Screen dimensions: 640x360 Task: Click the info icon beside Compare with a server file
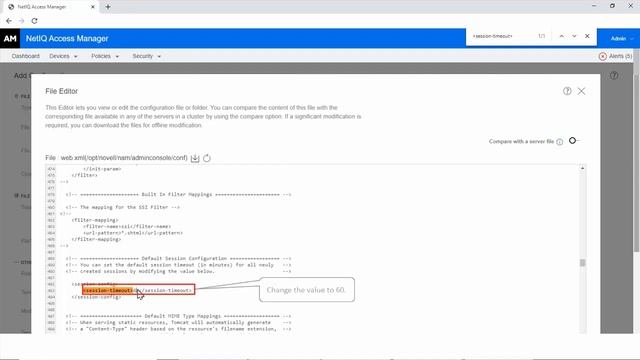coord(560,142)
